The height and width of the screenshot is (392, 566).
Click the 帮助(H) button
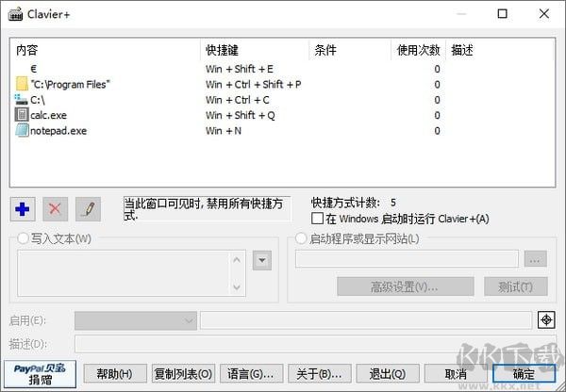[x=115, y=373]
